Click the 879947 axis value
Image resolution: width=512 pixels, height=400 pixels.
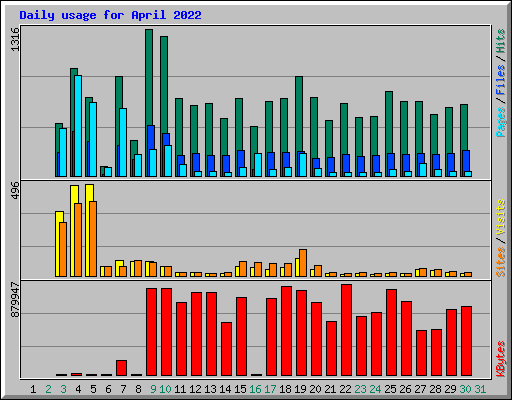pyautogui.click(x=15, y=300)
